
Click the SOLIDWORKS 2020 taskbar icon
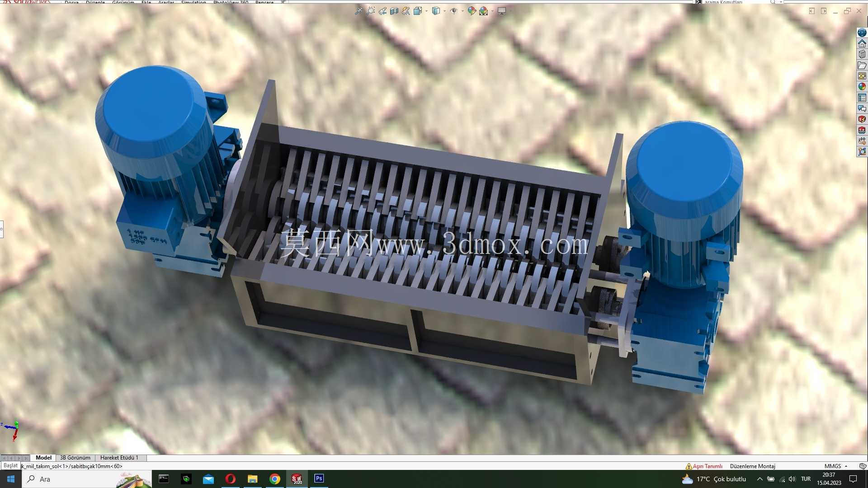297,479
